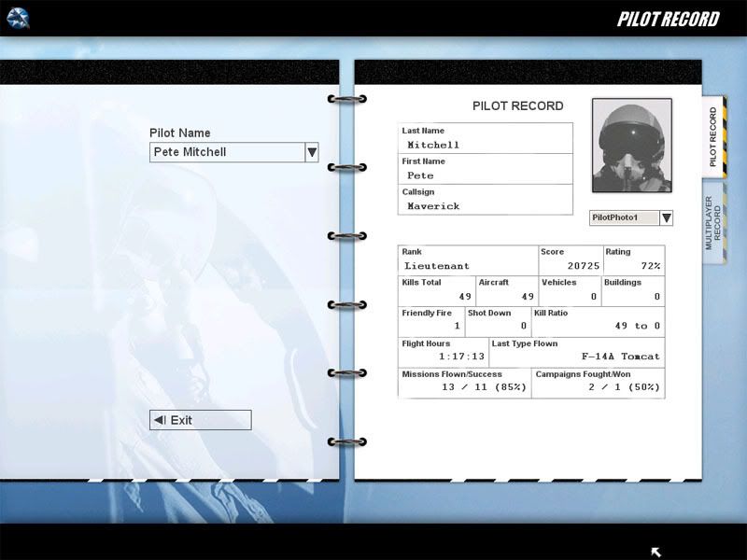Click the Buildings kills cell
747x560 pixels.
click(x=633, y=291)
